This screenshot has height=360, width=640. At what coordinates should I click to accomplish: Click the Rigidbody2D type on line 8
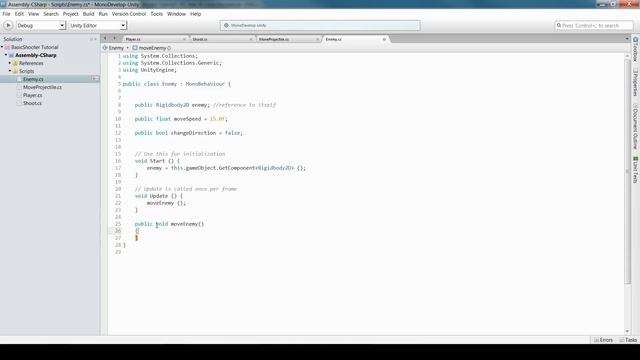pos(172,105)
